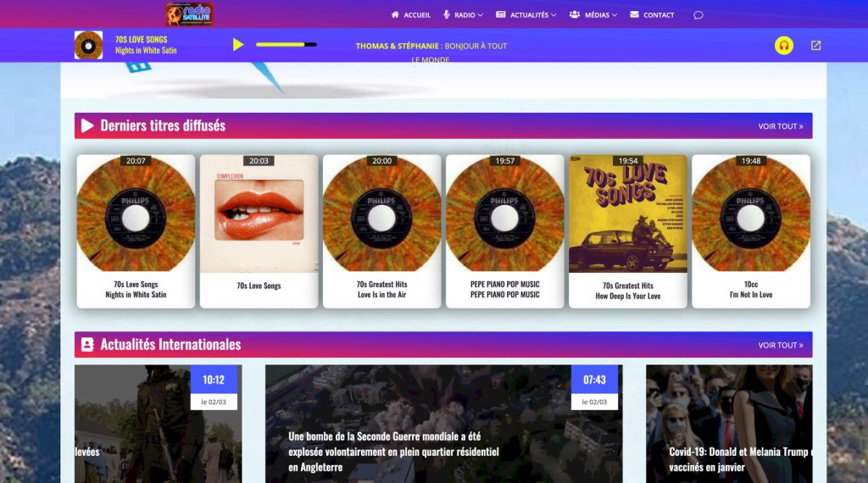Click the vinyl thumbnail beside 70s Love Songs
This screenshot has width=868, height=483.
(x=88, y=45)
